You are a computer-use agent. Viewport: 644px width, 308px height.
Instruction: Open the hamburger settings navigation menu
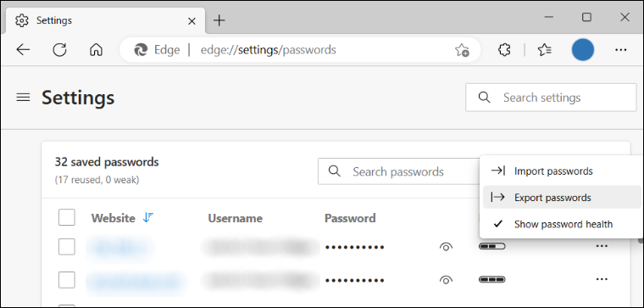[x=23, y=97]
